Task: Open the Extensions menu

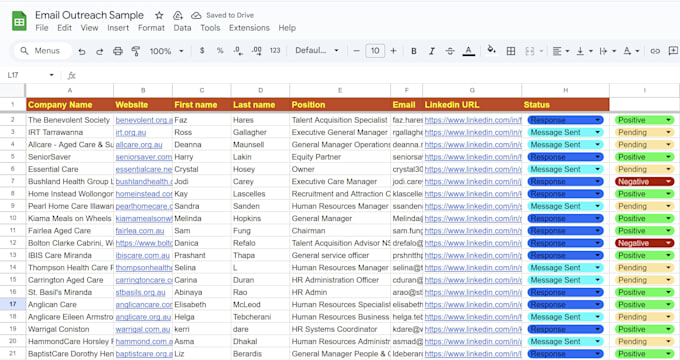Action: 249,28
